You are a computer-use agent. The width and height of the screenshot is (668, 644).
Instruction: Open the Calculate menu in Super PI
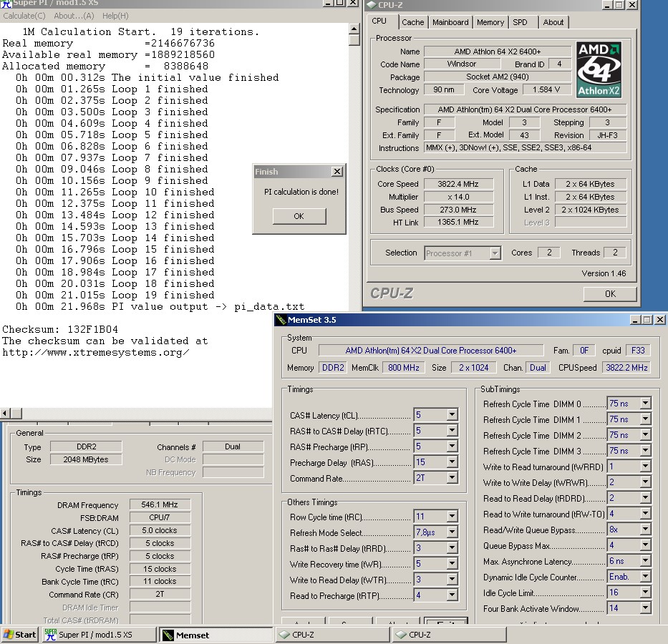(24, 16)
